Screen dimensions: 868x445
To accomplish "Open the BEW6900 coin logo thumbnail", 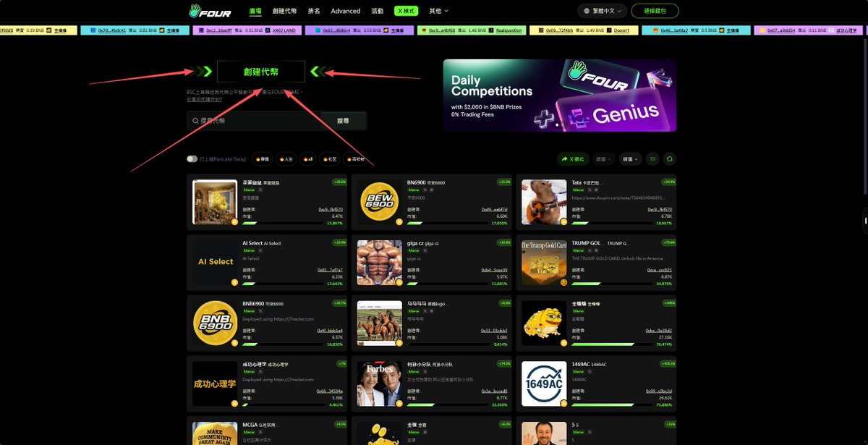I will point(380,203).
